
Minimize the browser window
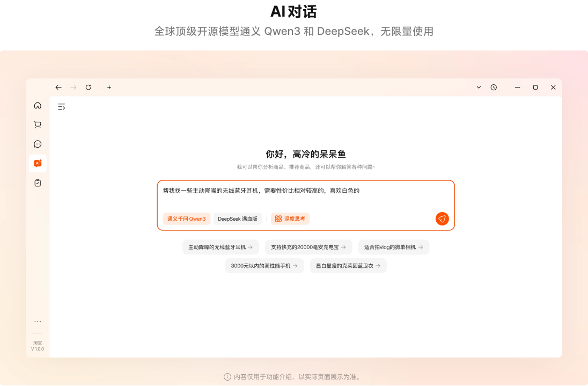coord(518,88)
